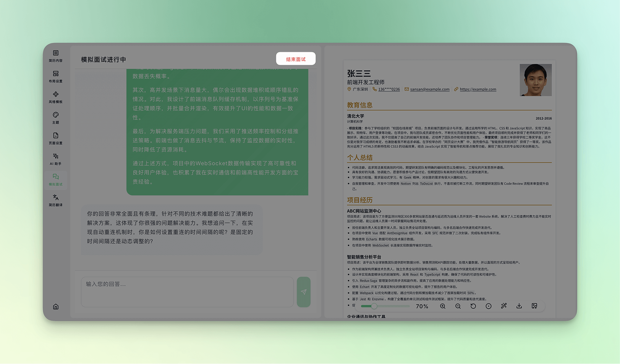Viewport: 620px width, 364px height.
Task: Select 风格模板 style templates
Action: (x=55, y=97)
